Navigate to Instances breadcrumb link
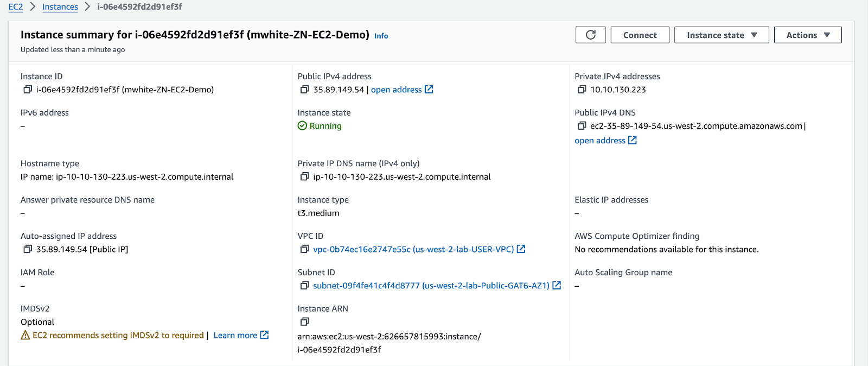Image resolution: width=868 pixels, height=366 pixels. point(60,7)
